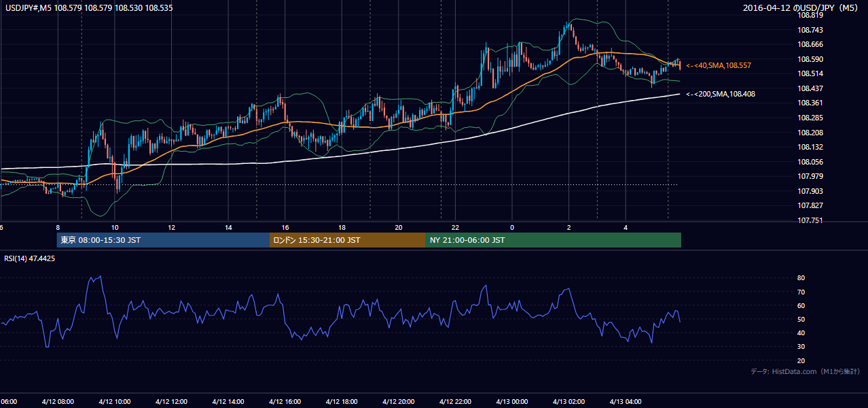
Task: Click the 107.903 price axis label
Action: [x=811, y=191]
